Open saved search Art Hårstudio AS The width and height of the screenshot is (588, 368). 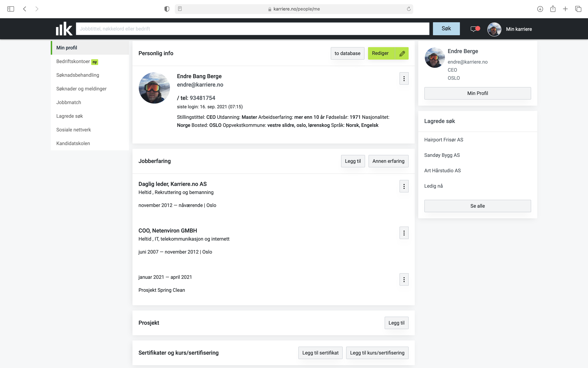(x=442, y=171)
